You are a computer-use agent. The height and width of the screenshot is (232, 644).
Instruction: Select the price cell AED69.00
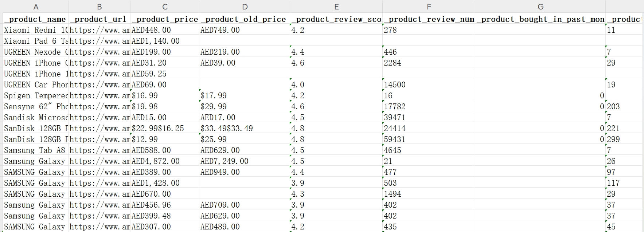click(165, 84)
